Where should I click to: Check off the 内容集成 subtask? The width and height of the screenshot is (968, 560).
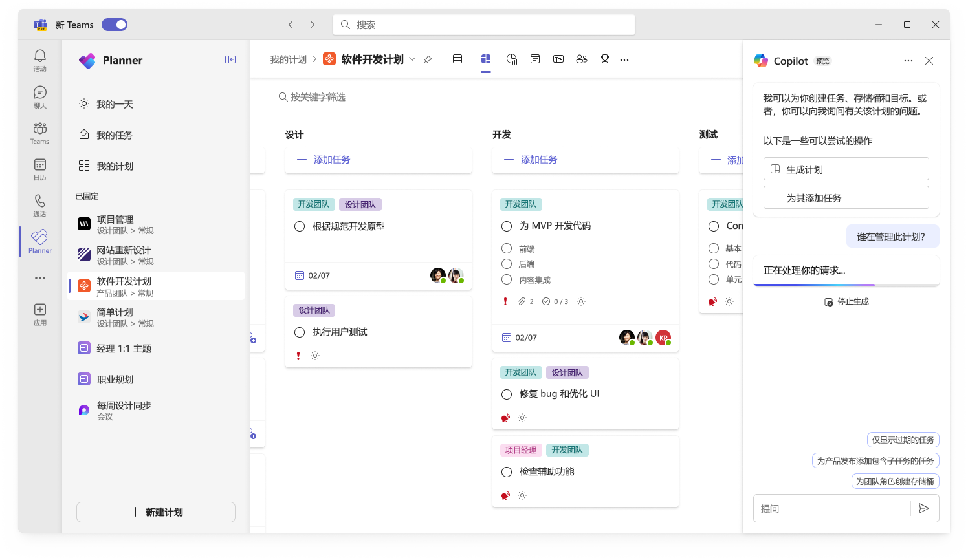[507, 279]
